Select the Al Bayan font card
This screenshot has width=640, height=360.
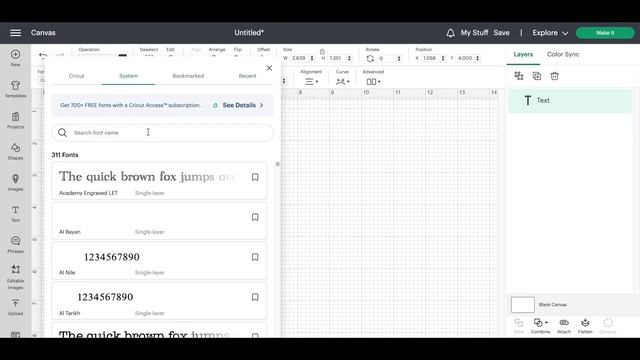(159, 221)
